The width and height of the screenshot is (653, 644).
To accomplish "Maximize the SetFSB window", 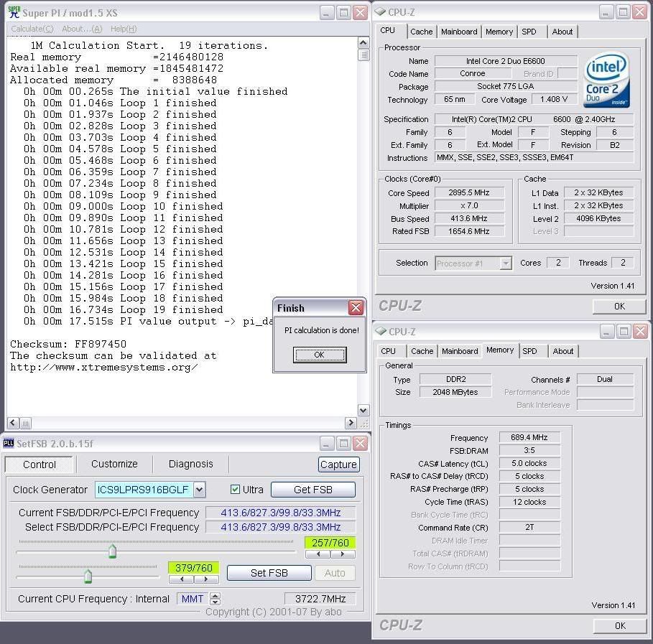I will point(343,444).
